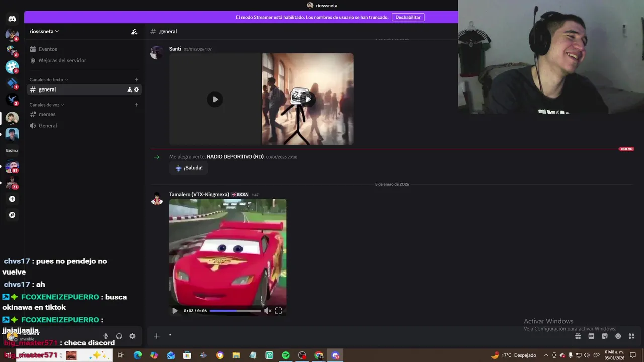This screenshot has width=644, height=362.
Task: Collapse Canales de texto category
Action: click(x=49, y=80)
